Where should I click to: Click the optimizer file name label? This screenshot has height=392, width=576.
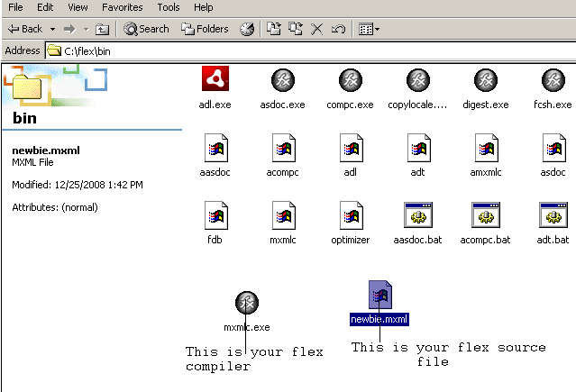coord(351,240)
